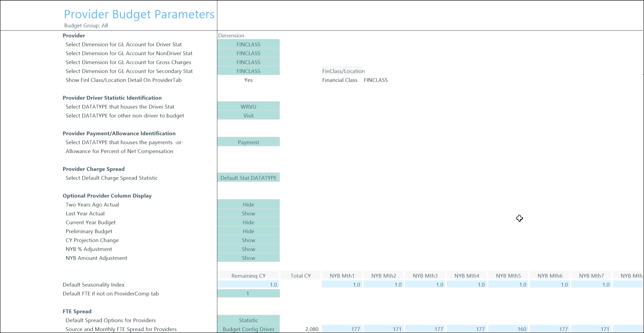Viewport: 644px width, 333px height.
Task: Toggle Current Year Budget column visibility
Action: [x=248, y=223]
